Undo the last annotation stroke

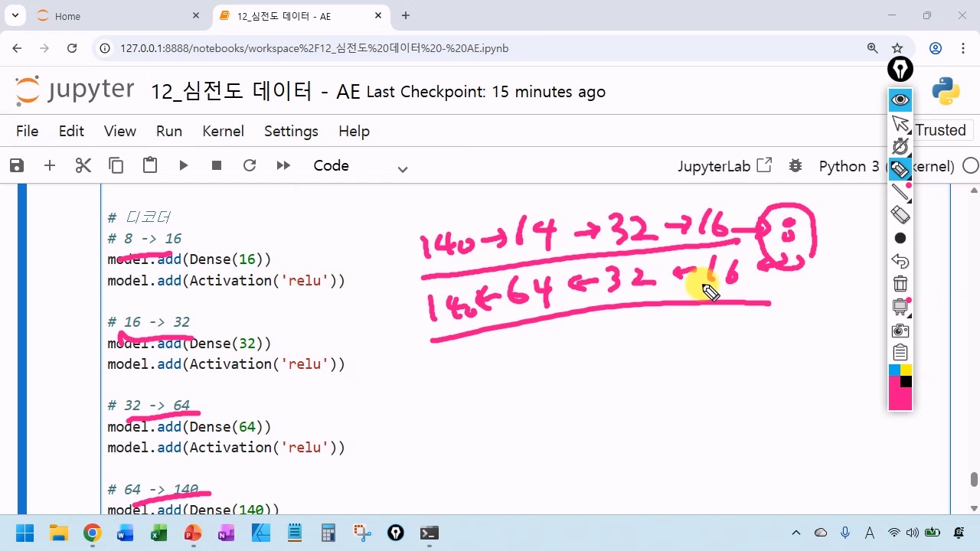[x=900, y=261]
